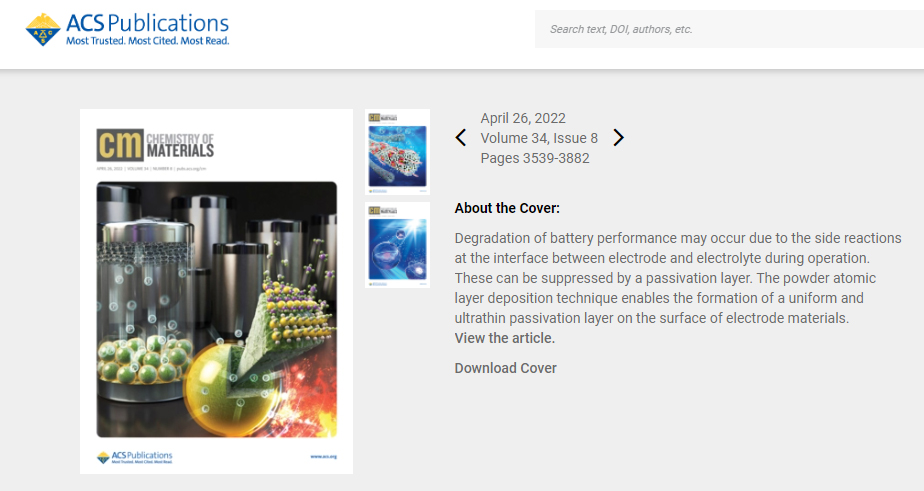Click the search text, DOI, authors field

coord(730,29)
